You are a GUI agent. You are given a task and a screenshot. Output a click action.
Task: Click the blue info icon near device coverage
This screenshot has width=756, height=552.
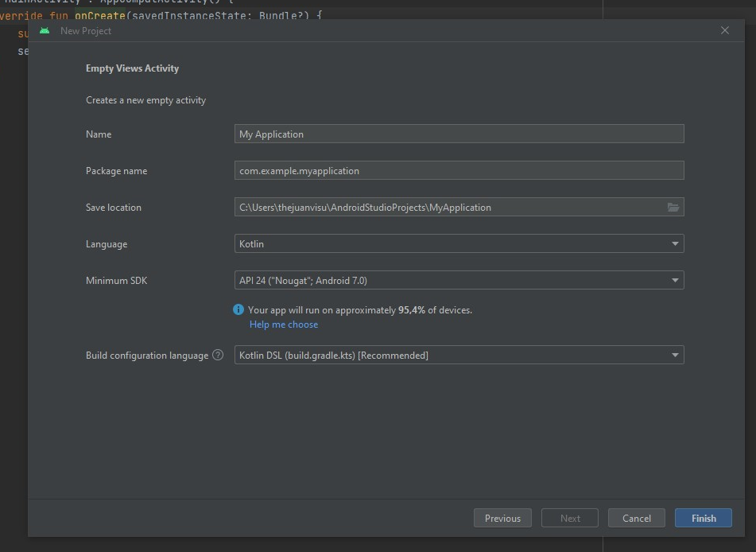pyautogui.click(x=238, y=310)
